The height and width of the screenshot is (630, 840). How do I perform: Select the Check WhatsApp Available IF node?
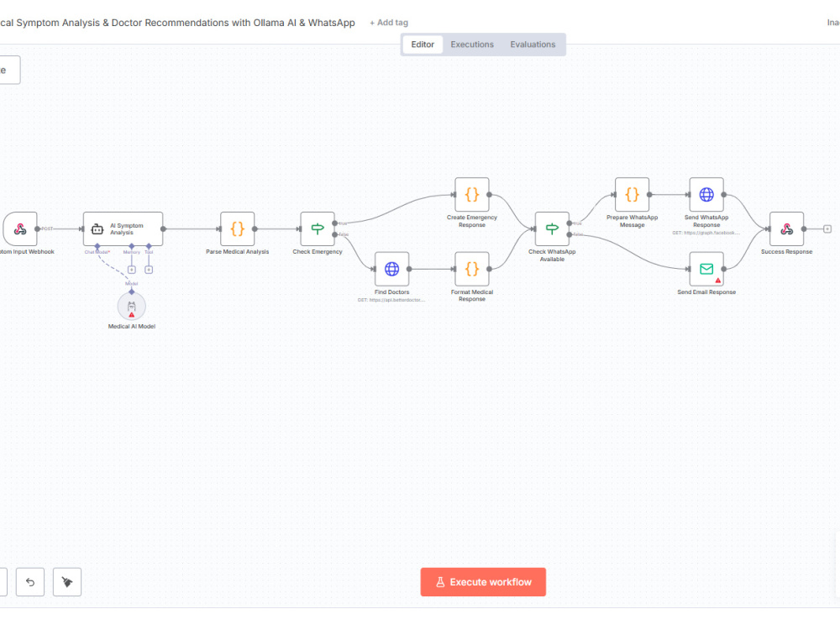point(553,228)
